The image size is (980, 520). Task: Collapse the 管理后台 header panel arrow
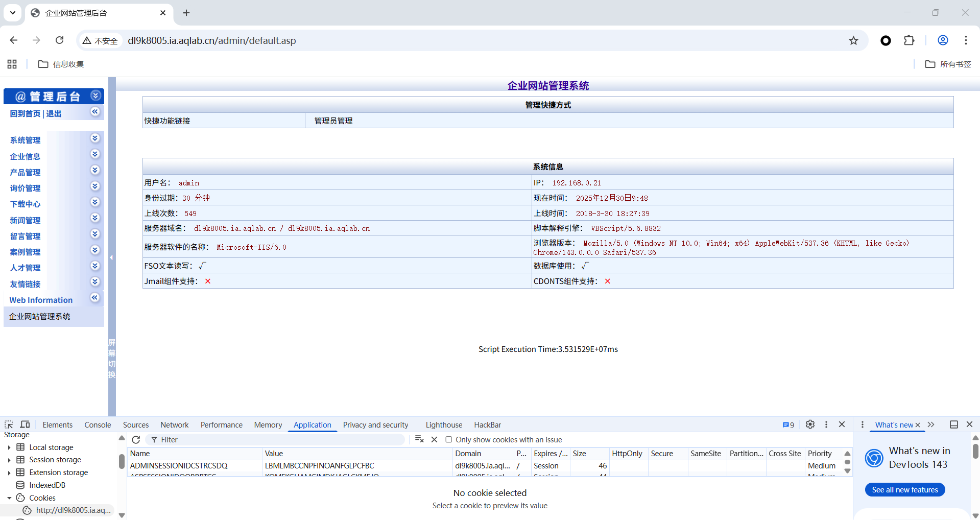coord(95,96)
